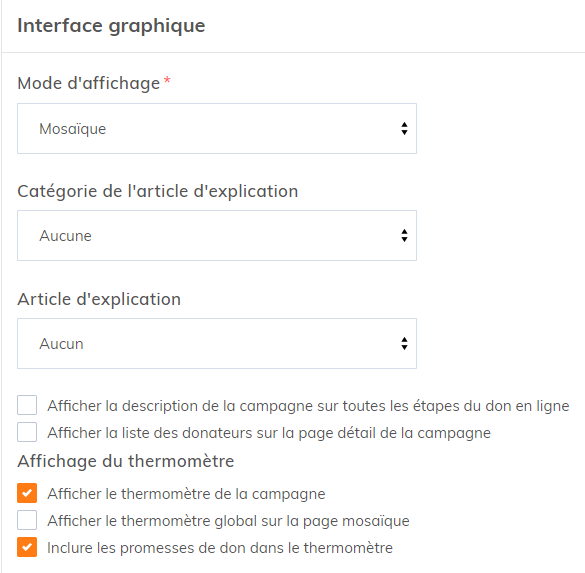Click the Interface graphique panel title

[x=111, y=26]
